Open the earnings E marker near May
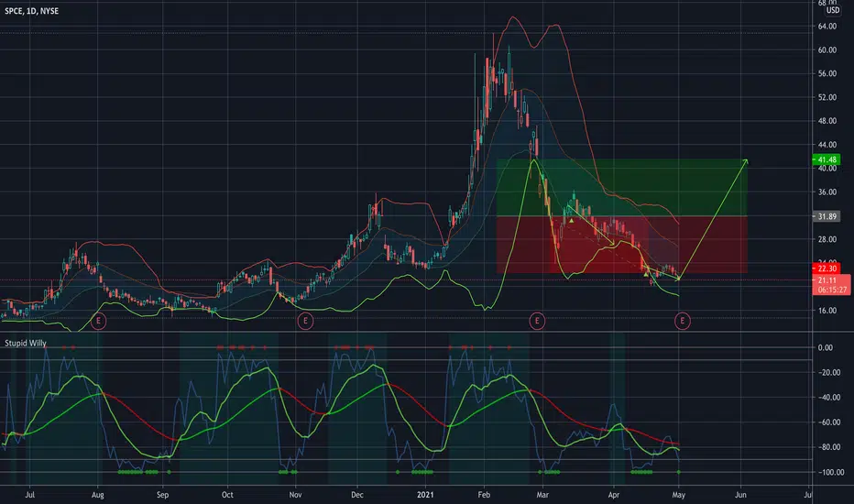This screenshot has height=504, width=854. click(682, 321)
